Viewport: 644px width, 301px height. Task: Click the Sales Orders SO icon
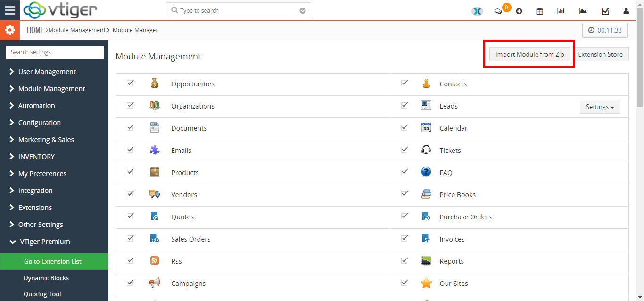click(155, 239)
